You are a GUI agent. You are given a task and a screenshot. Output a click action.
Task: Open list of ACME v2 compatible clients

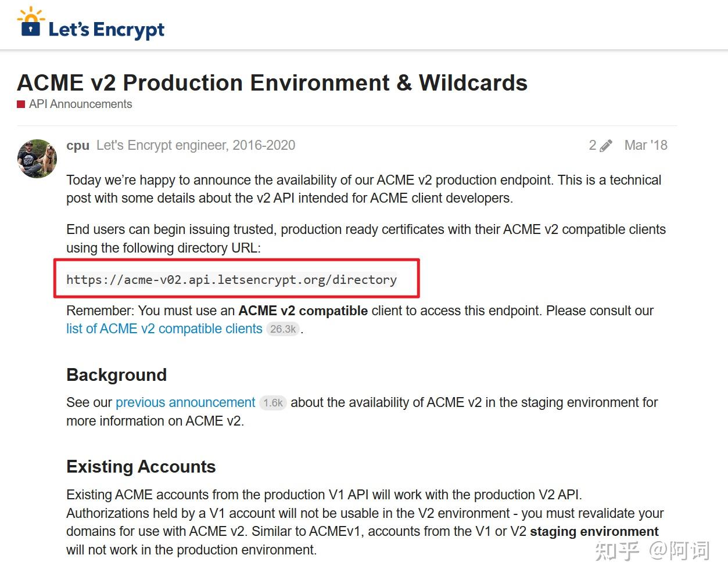coord(164,329)
